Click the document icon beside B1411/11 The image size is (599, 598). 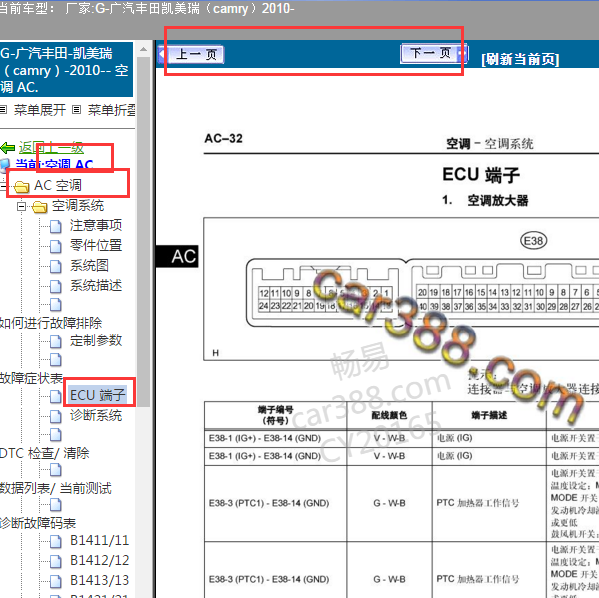click(56, 541)
